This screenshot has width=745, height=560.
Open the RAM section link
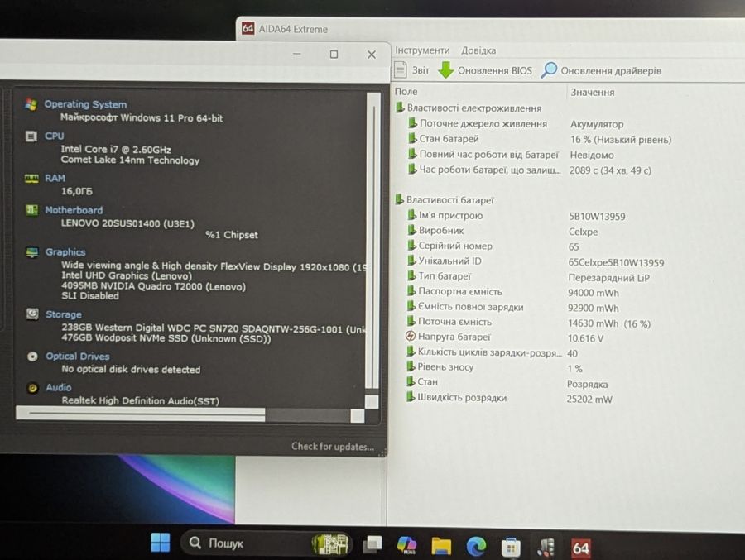coord(55,178)
